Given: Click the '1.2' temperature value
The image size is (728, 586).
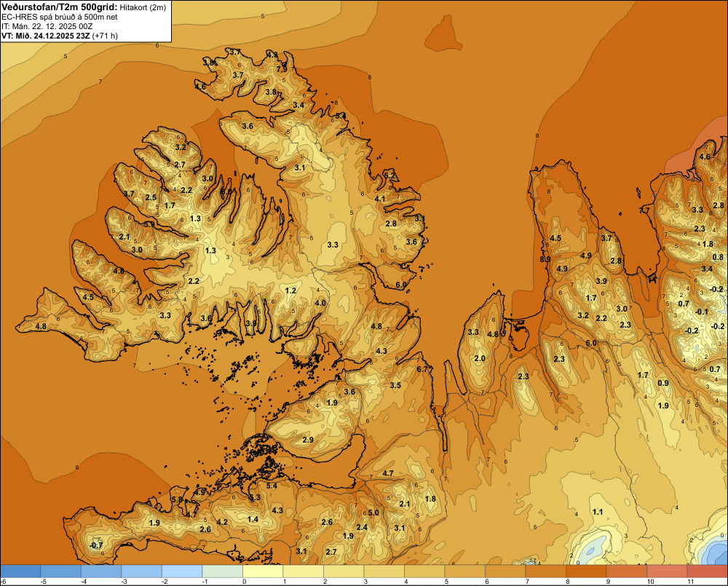Looking at the screenshot, I should pos(290,290).
